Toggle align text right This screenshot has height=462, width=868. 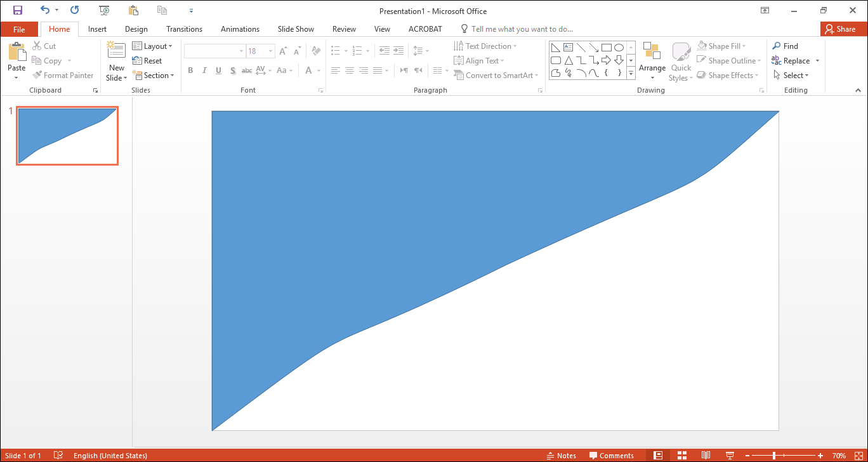(364, 70)
